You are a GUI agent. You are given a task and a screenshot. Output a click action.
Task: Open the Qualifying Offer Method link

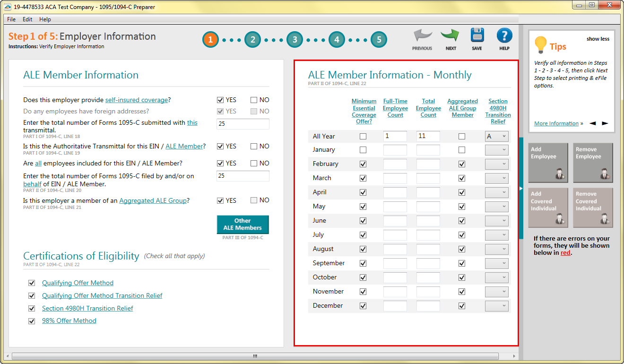point(78,283)
